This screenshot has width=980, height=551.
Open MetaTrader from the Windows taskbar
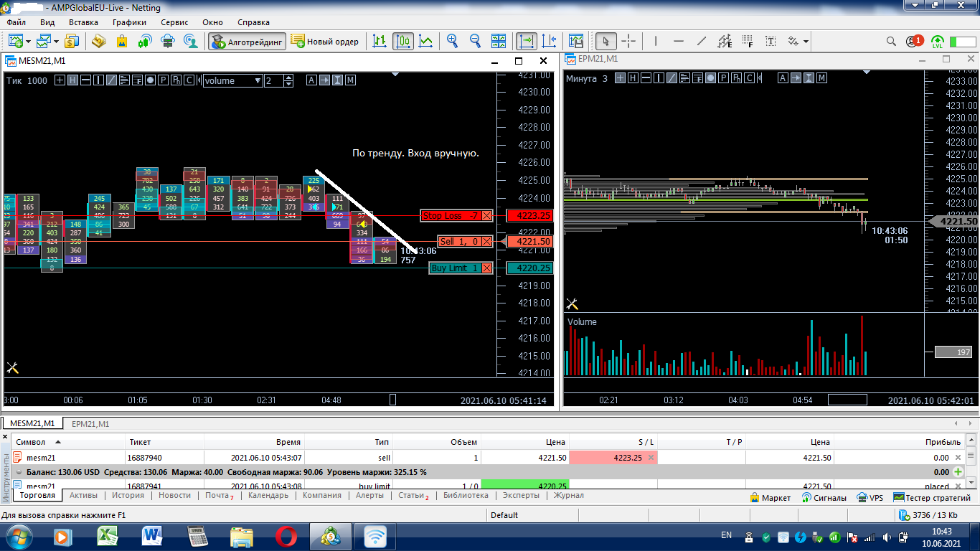pos(331,536)
